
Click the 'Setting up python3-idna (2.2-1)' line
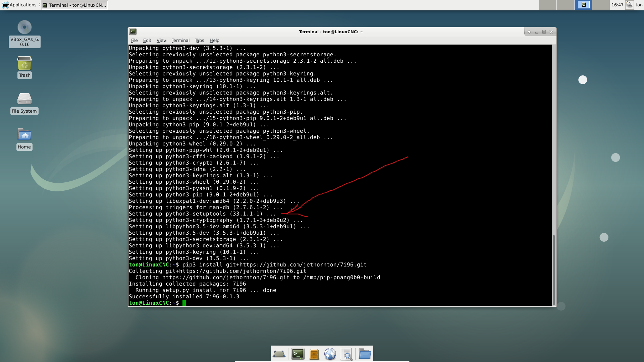click(187, 169)
